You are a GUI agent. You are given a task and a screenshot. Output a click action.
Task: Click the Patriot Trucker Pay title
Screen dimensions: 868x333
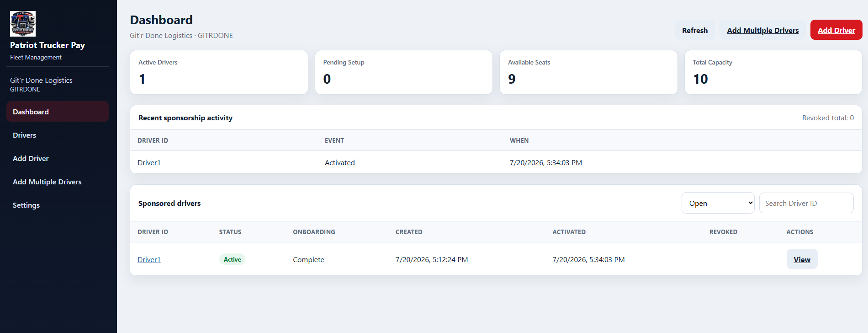click(x=48, y=45)
